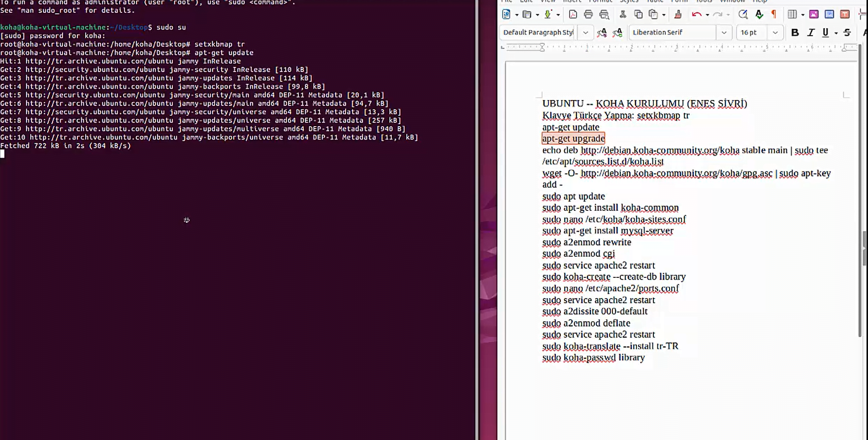Click the Save document icon
Viewport: 868px width, 440px height.
click(547, 15)
